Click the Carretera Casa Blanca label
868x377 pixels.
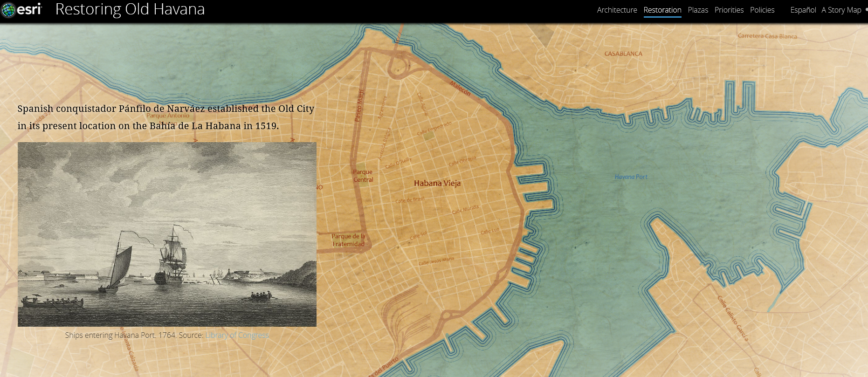tap(767, 36)
